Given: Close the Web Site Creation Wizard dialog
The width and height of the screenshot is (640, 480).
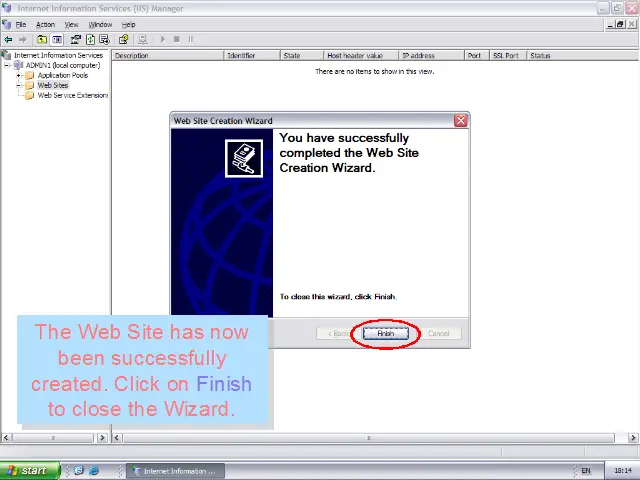Looking at the screenshot, I should pyautogui.click(x=460, y=120).
